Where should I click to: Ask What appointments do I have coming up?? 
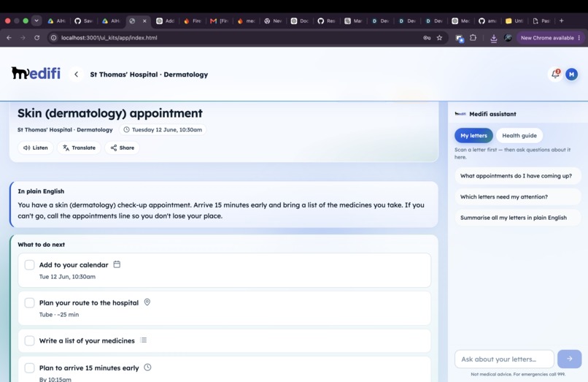point(517,176)
